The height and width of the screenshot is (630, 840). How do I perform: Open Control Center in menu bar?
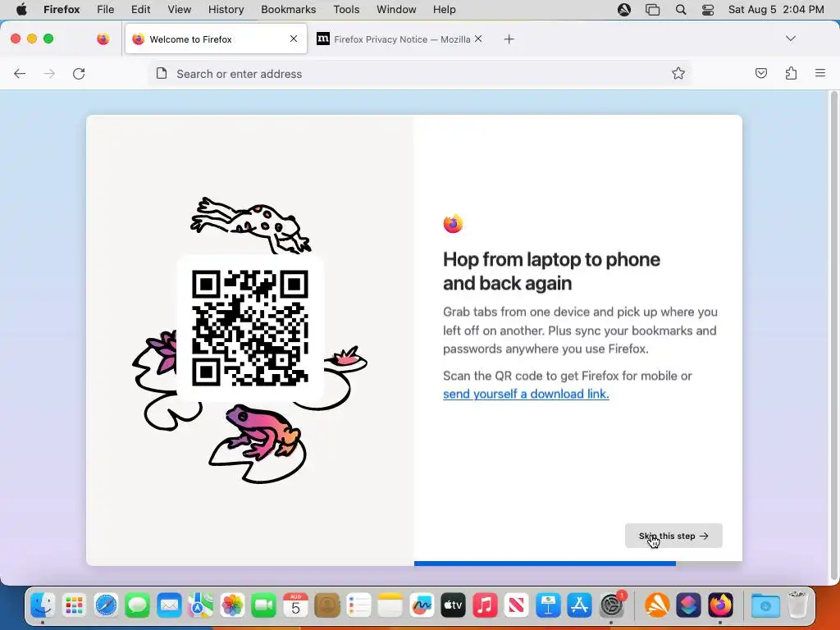pyautogui.click(x=708, y=10)
